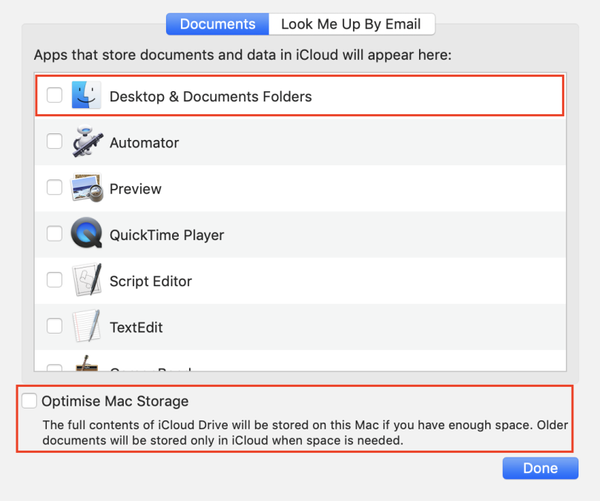Click the partially visible bottom app icon
This screenshot has height=501, width=600.
click(x=86, y=368)
